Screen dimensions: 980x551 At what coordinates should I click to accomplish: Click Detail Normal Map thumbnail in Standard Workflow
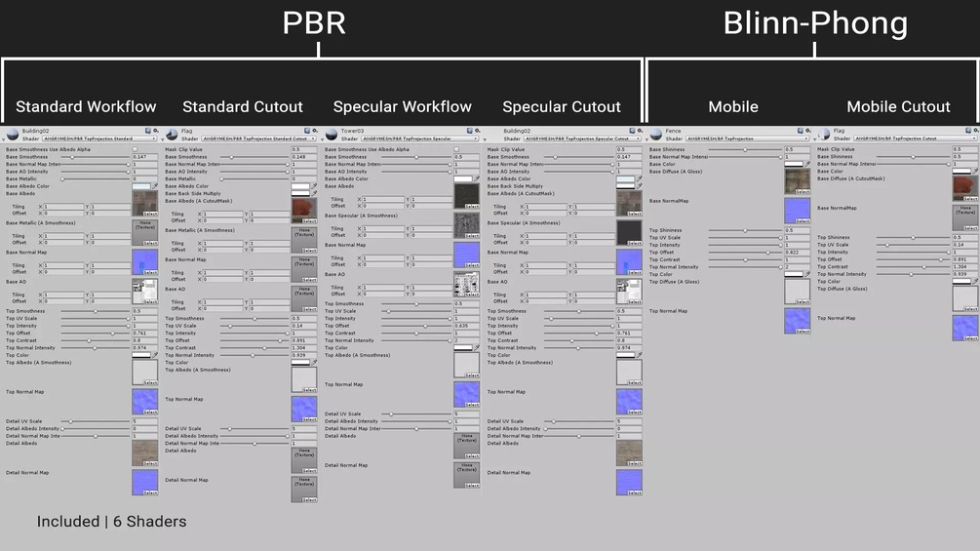tap(145, 483)
